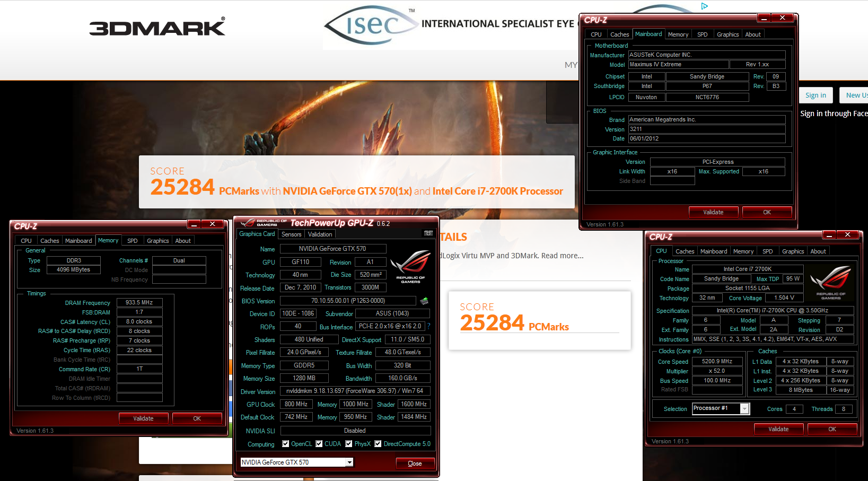Viewport: 868px width, 481px height.
Task: Click the DRAM Frequency value 933.5 MHz
Action: [139, 302]
